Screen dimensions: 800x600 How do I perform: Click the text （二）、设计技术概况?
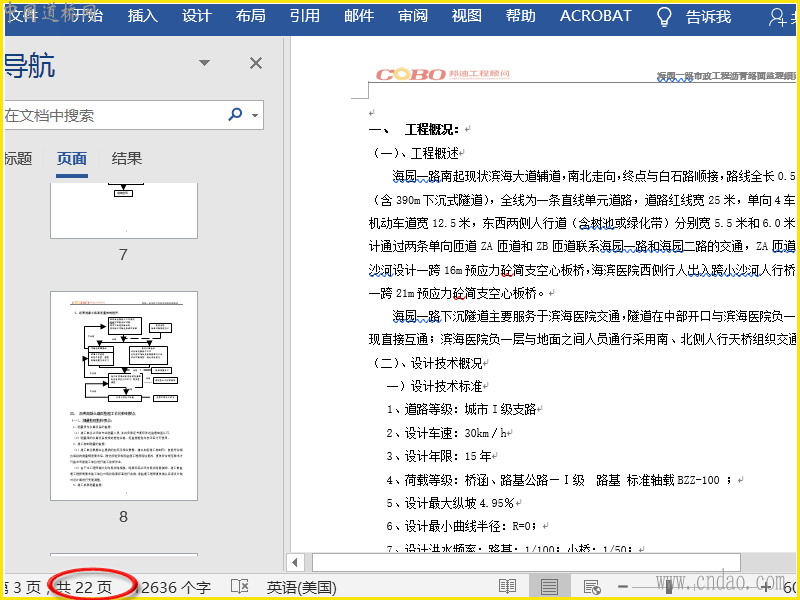[x=427, y=363]
